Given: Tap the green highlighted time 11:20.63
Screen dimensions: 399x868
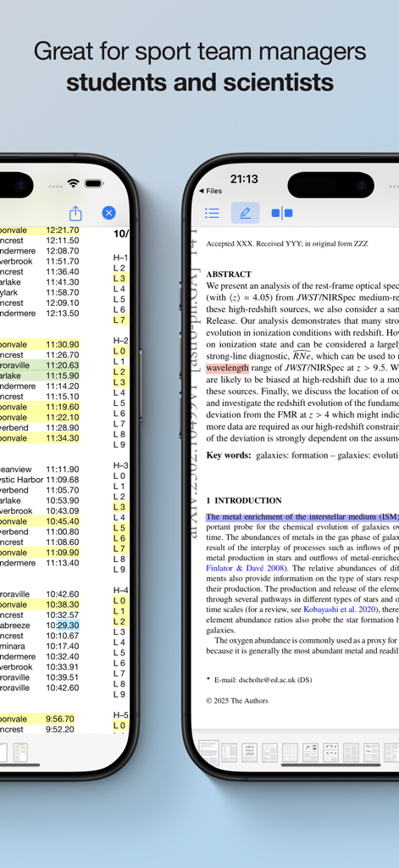Looking at the screenshot, I should click(x=63, y=365).
